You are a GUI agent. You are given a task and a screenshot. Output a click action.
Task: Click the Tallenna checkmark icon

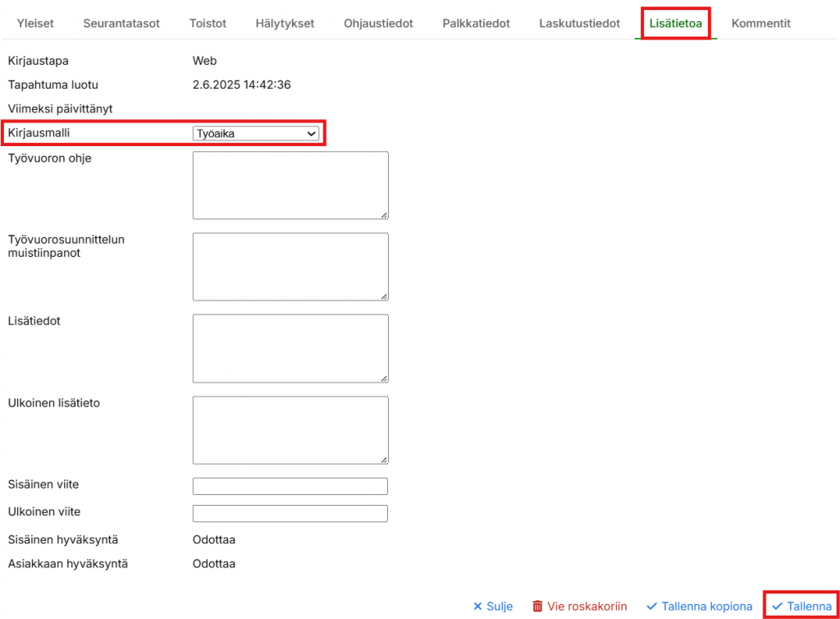coord(777,606)
